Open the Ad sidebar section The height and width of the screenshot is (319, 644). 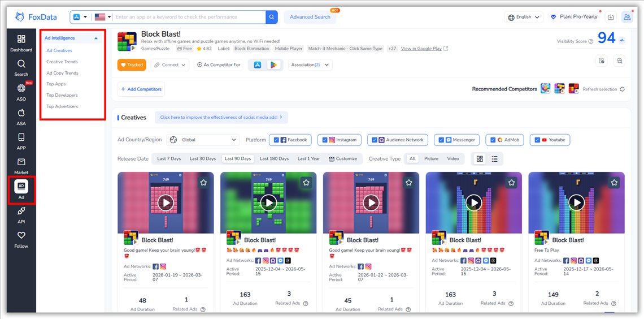click(x=21, y=191)
